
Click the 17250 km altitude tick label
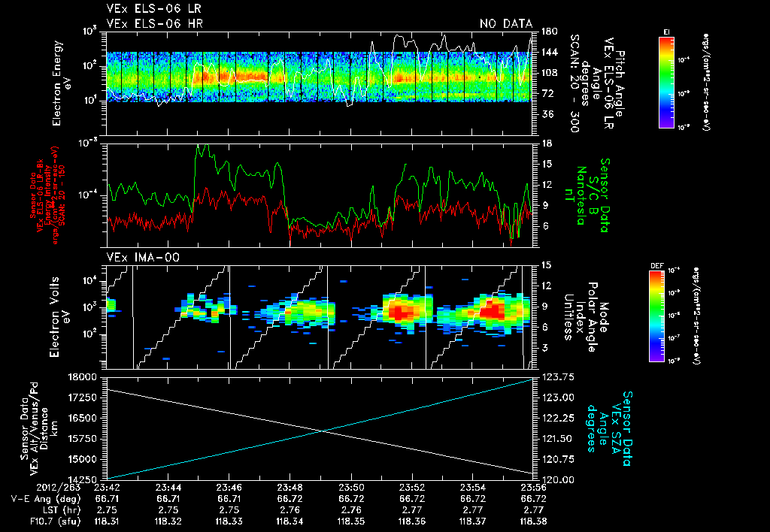[83, 397]
